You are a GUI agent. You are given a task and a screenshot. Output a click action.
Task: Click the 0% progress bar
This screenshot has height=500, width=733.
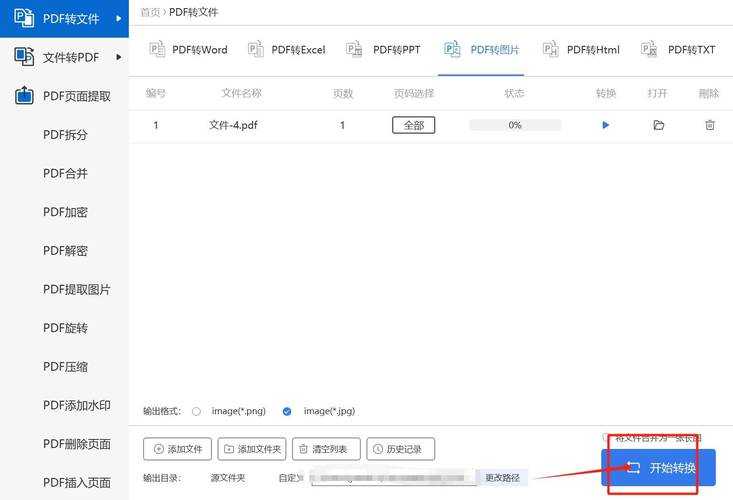(x=515, y=125)
